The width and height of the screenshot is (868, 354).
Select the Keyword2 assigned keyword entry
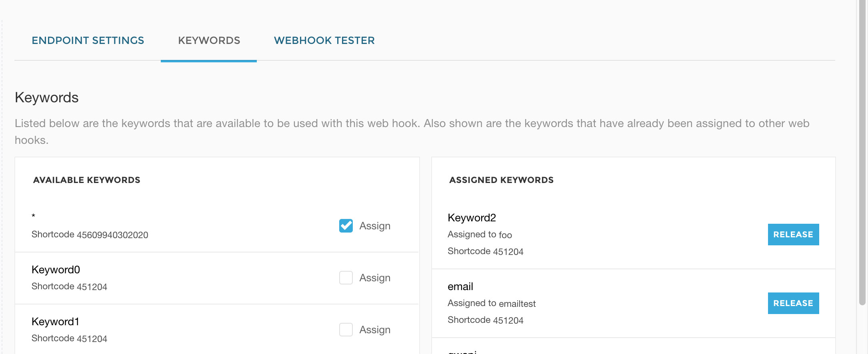coord(472,218)
